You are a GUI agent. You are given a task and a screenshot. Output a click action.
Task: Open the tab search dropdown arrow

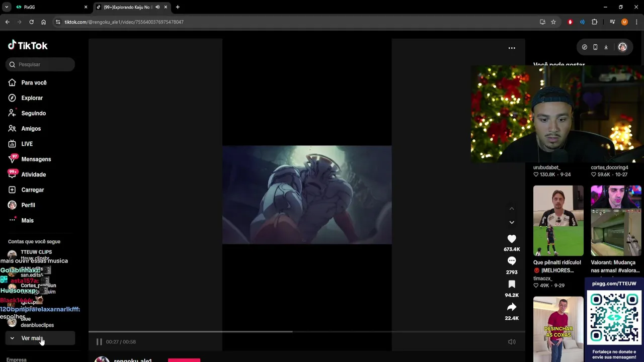click(7, 7)
